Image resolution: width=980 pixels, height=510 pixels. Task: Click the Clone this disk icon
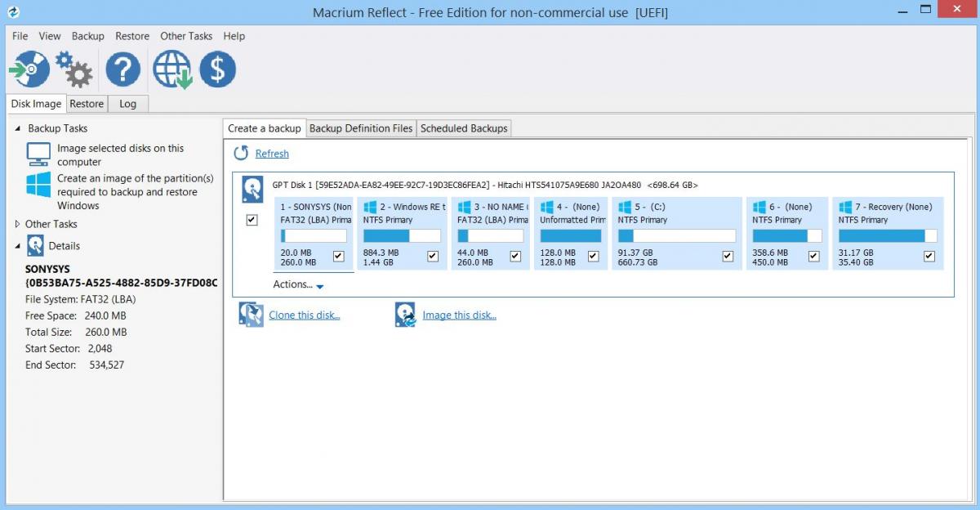[x=251, y=315]
